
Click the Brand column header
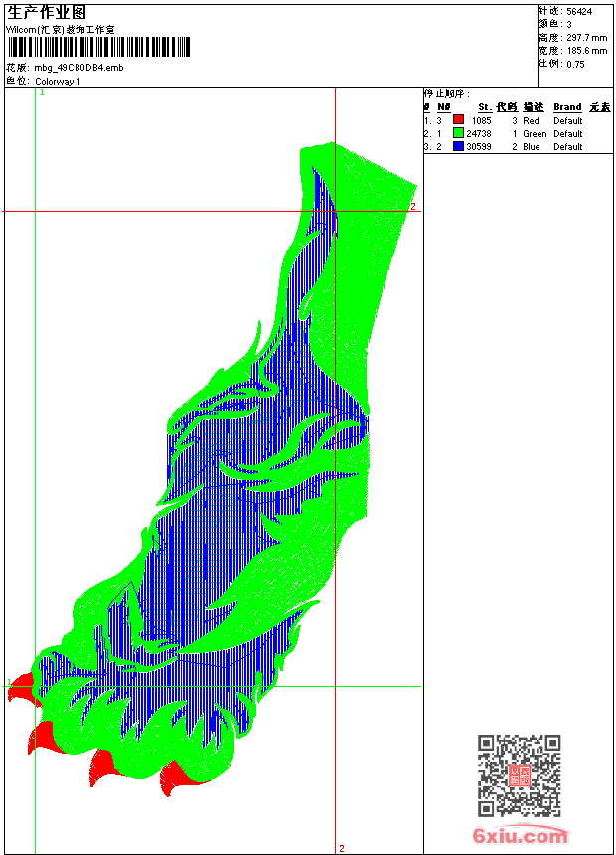click(567, 107)
